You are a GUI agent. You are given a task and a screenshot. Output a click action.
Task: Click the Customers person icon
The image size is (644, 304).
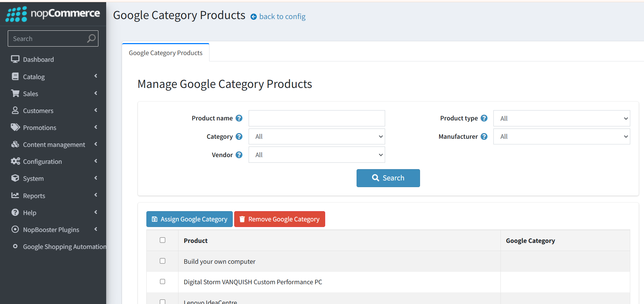pyautogui.click(x=15, y=110)
